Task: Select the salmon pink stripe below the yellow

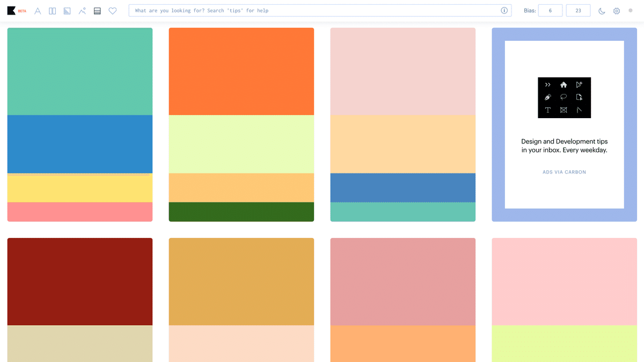Action: [x=80, y=212]
